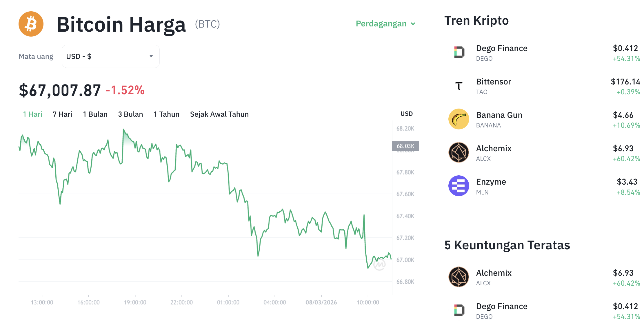The image size is (644, 328).
Task: Switch to 3 Bulan range
Action: tap(130, 114)
